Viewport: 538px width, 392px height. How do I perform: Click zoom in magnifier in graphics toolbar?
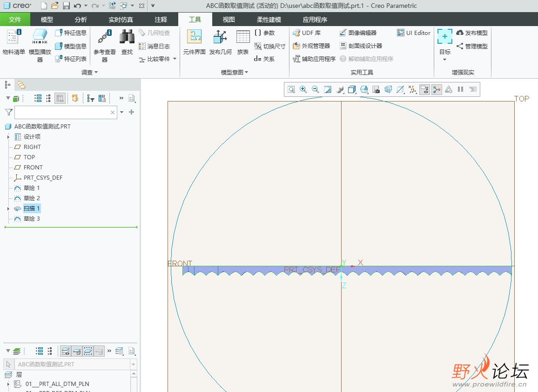click(x=303, y=89)
